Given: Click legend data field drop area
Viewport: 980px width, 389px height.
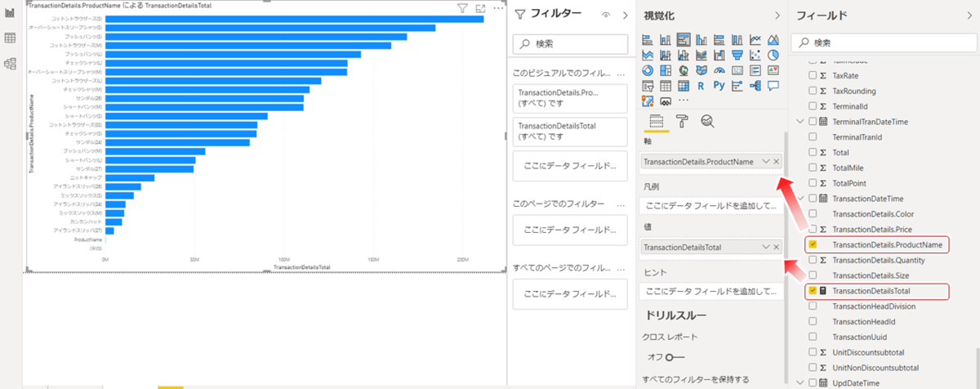Looking at the screenshot, I should [710, 204].
